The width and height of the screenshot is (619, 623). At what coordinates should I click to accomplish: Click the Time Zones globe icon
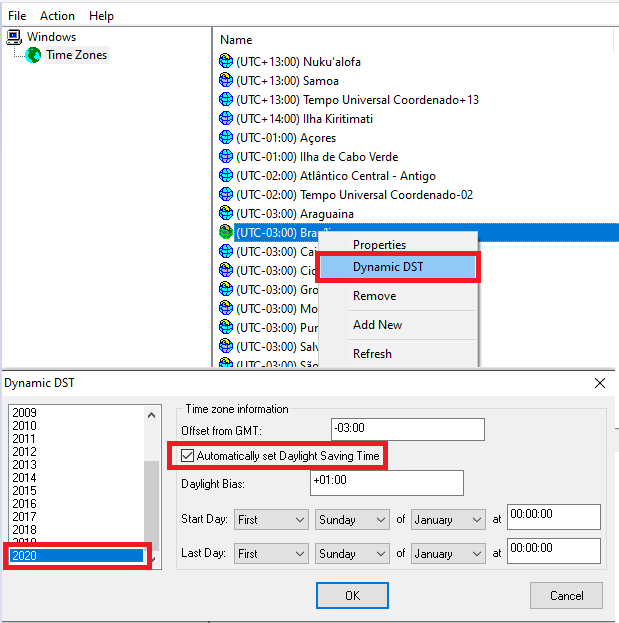click(33, 55)
